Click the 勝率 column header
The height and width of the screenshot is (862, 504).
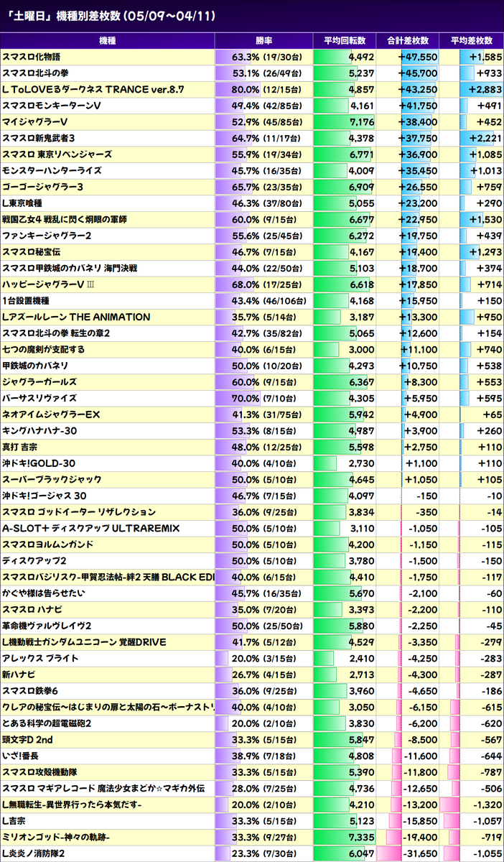click(x=263, y=41)
